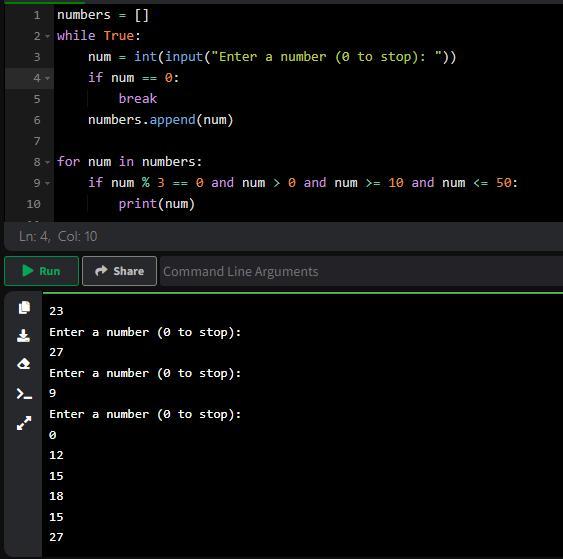
Task: Download output using the download icon
Action: pyautogui.click(x=24, y=335)
